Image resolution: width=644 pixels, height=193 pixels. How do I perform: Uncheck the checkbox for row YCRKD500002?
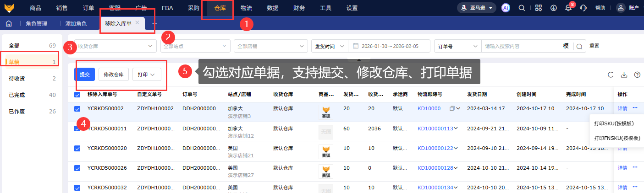coord(77,109)
